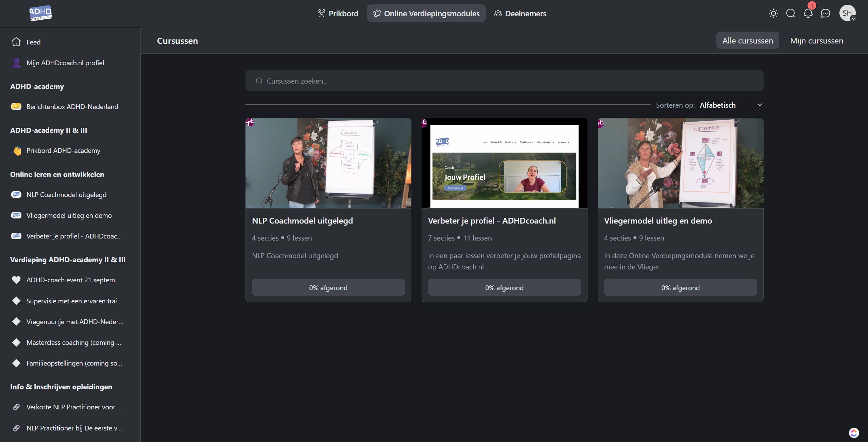Click the Berichtenbox ADHD logo icon

point(16,107)
